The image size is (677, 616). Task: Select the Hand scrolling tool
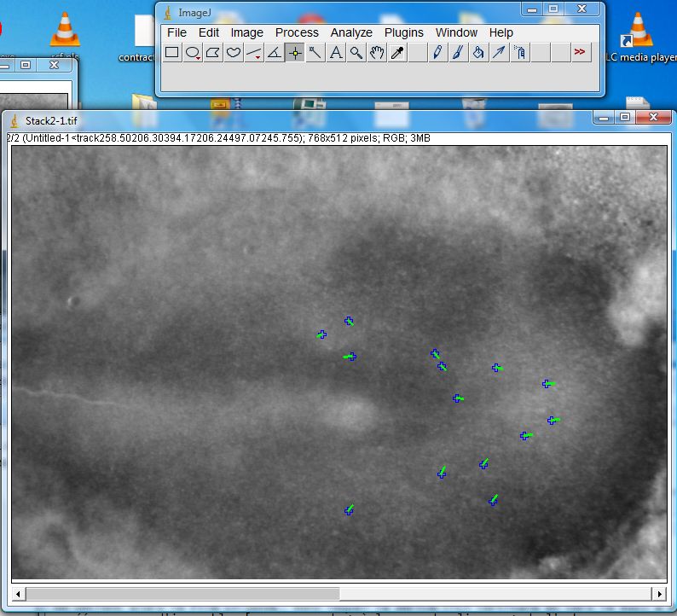tap(377, 53)
